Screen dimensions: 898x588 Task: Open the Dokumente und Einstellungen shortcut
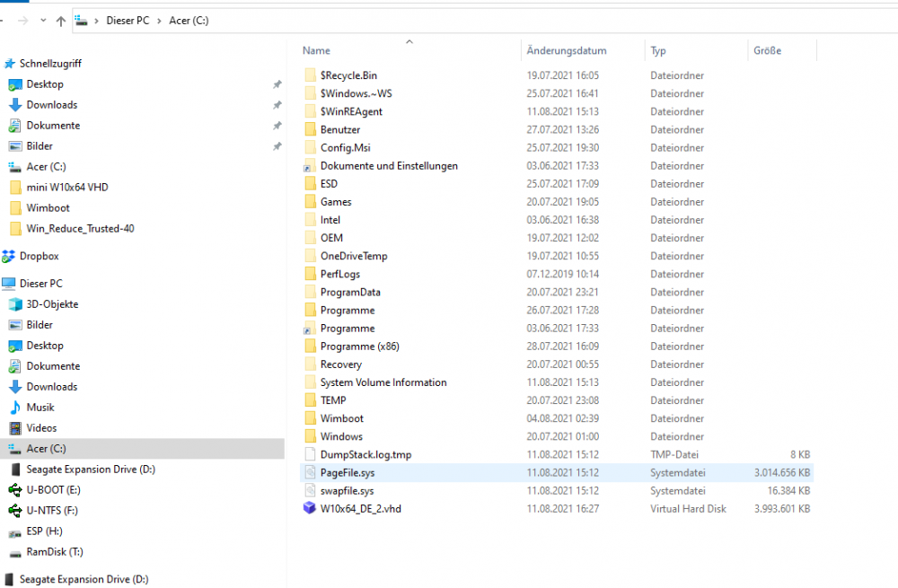(389, 166)
